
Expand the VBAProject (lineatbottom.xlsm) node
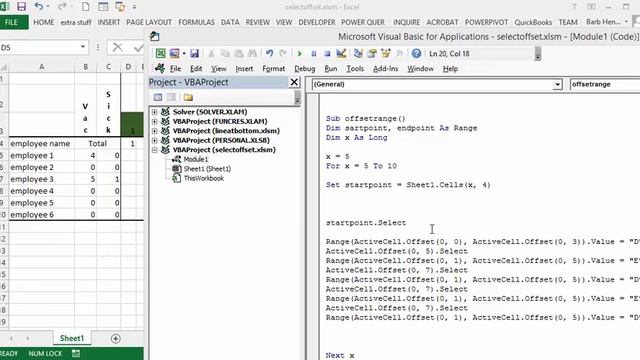click(154, 131)
